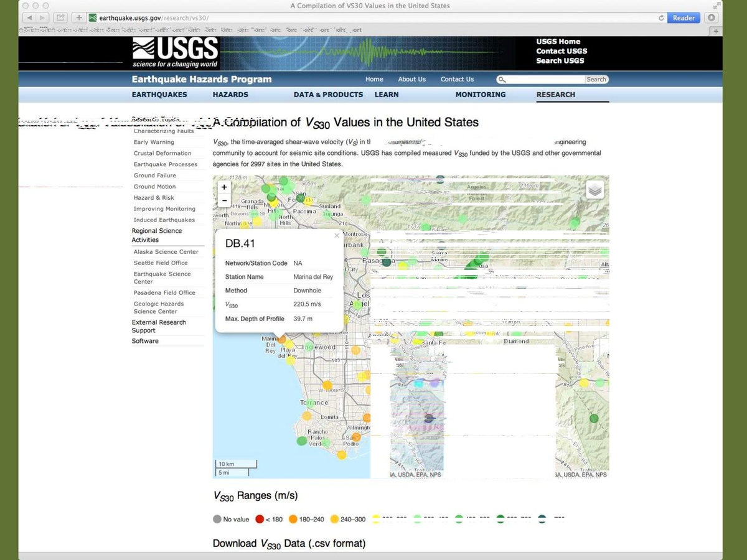Close the DB.41 station popup
This screenshot has height=560, width=747.
tap(337, 236)
